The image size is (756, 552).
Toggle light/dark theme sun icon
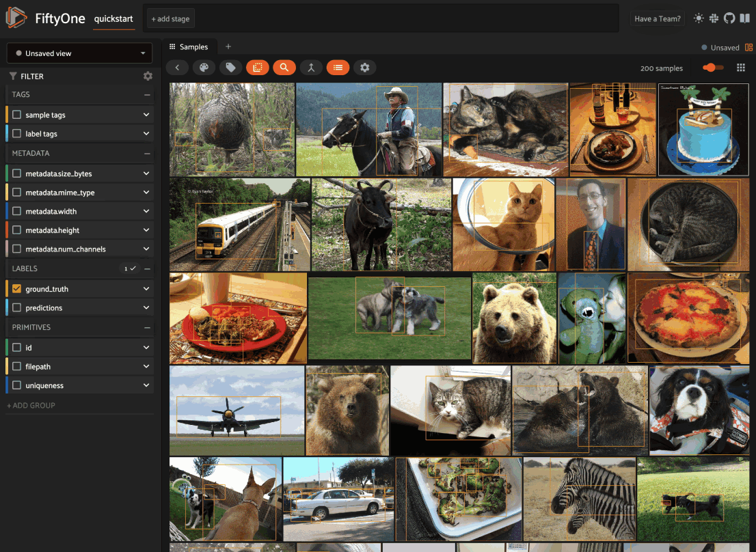tap(698, 18)
